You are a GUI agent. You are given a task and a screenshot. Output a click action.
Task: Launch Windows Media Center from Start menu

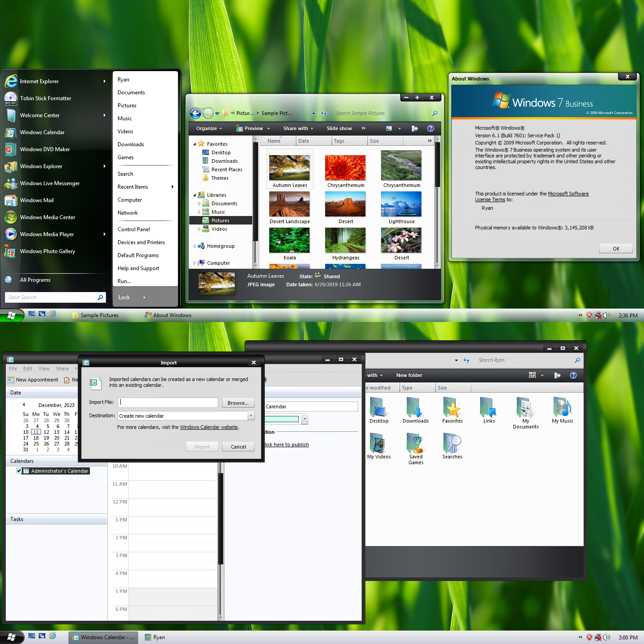tap(55, 217)
